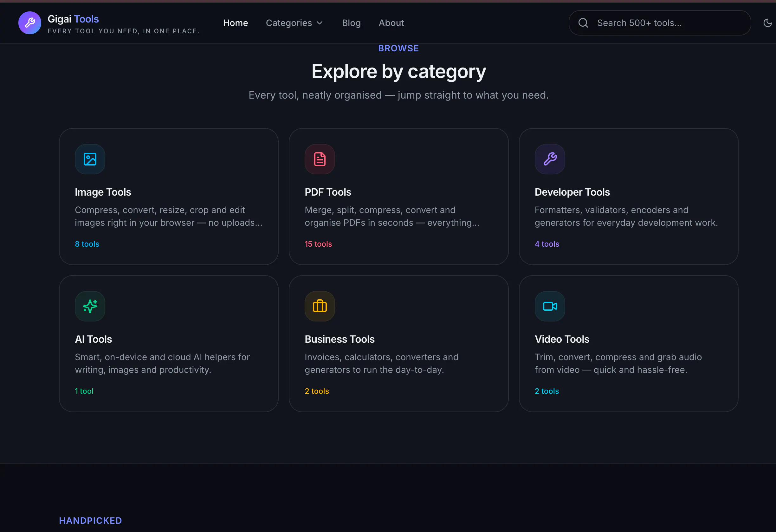Click the BROWSE label
Screen dimensions: 776x532
click(x=398, y=48)
